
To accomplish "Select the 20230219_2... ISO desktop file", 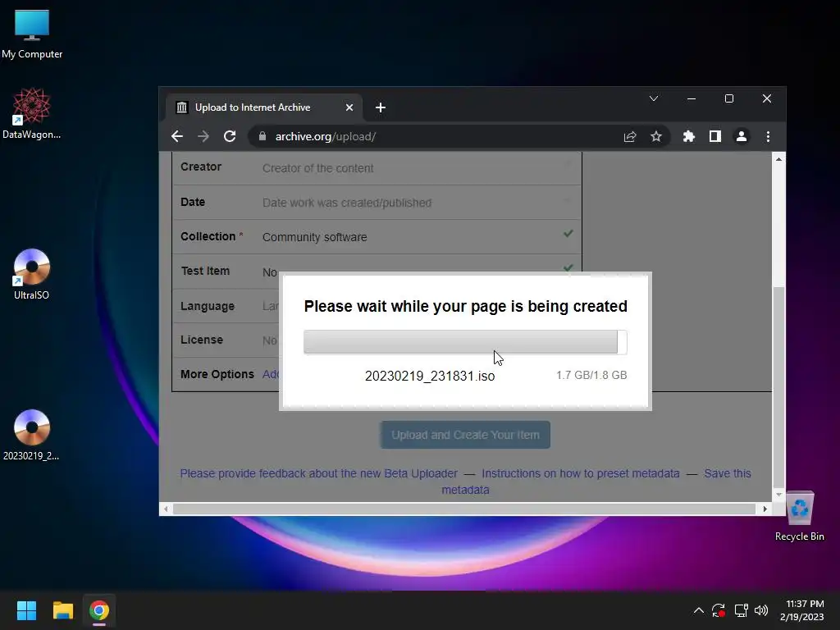I will coord(32,435).
